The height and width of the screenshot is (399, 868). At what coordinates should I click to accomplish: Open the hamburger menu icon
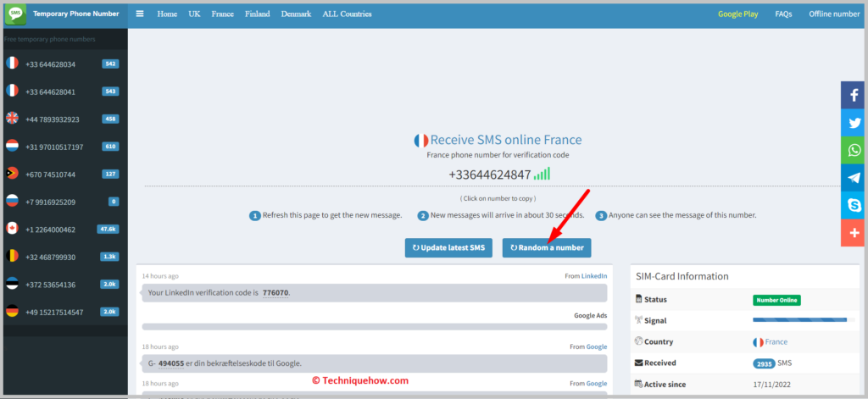140,14
